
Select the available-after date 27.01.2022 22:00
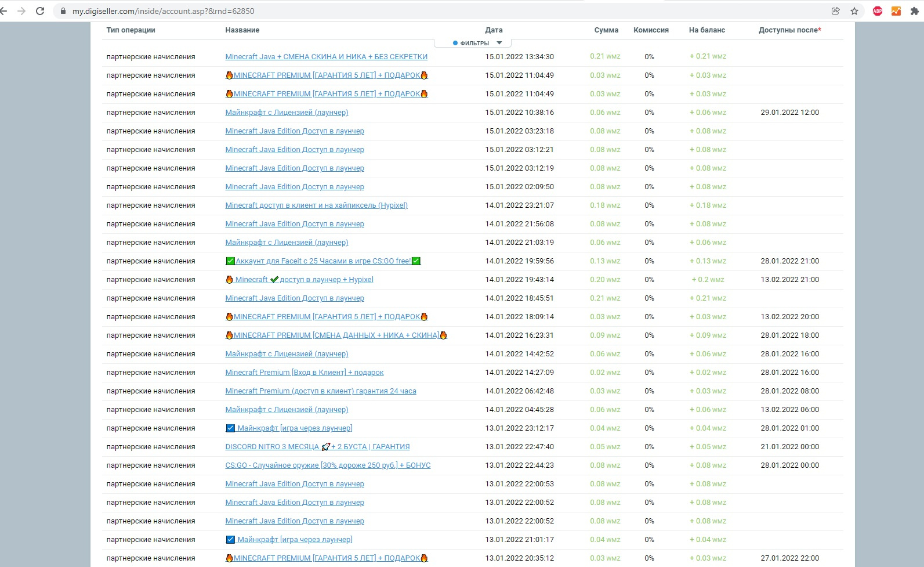click(x=790, y=558)
